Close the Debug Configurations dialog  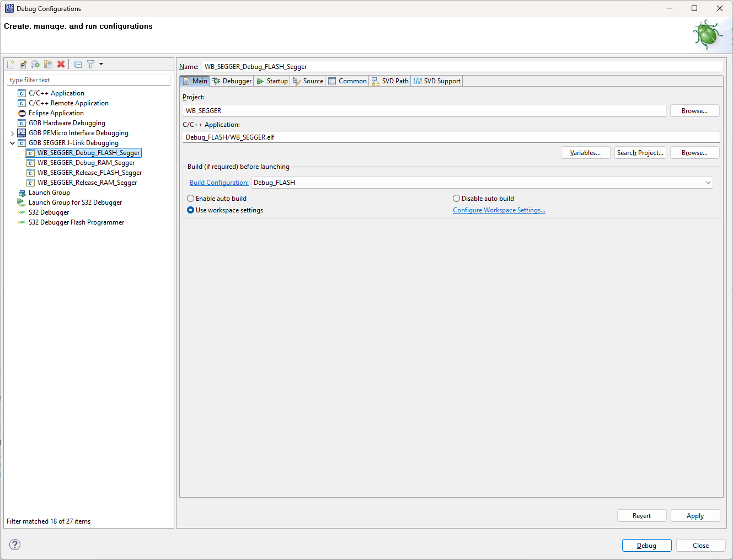[x=701, y=546]
